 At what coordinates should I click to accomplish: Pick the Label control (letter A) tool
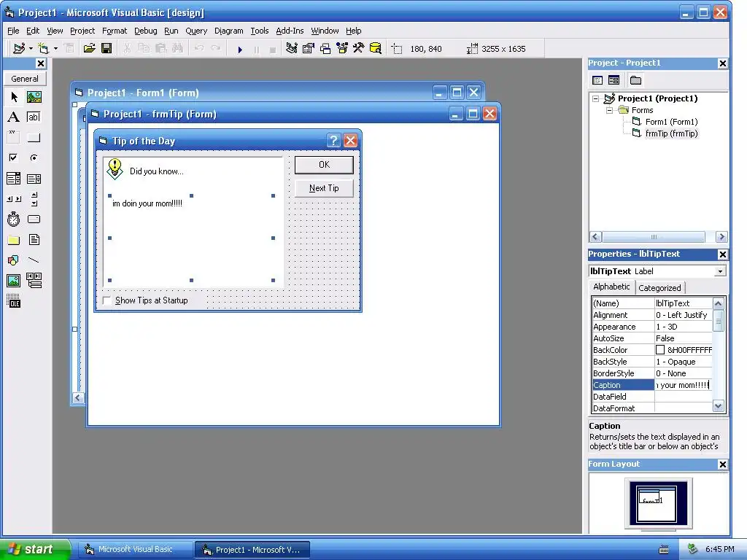coord(14,117)
